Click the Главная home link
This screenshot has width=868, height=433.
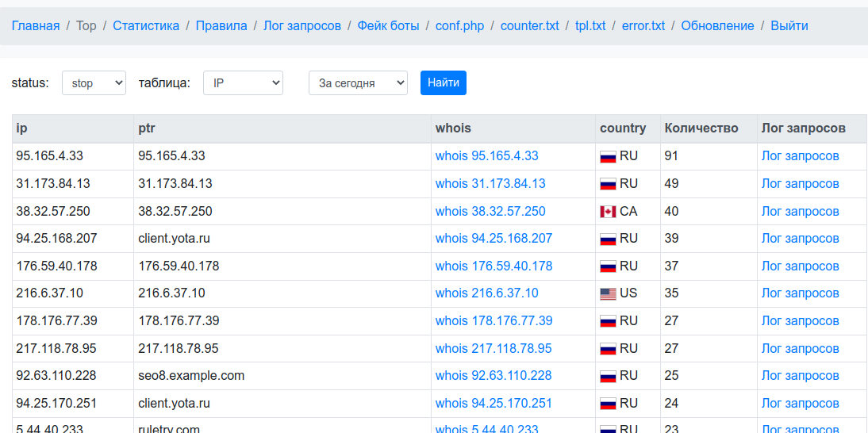tap(36, 26)
